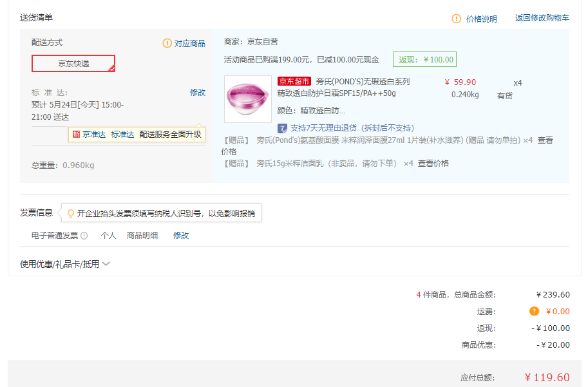The width and height of the screenshot is (588, 387).
Task: Click the 活动商品已购满199.00元 promotion text
Action: [301, 60]
